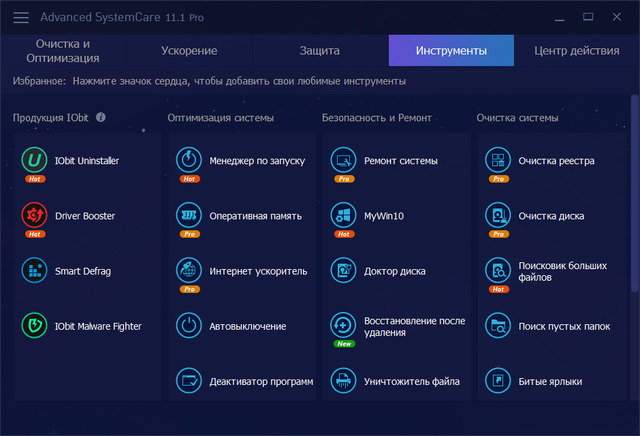Switch to Защита tab

click(320, 50)
